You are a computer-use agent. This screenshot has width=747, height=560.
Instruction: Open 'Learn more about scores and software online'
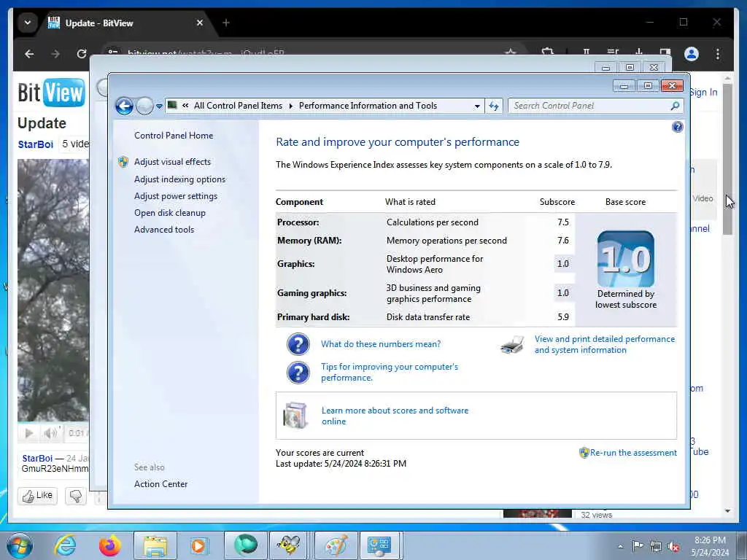tap(395, 416)
